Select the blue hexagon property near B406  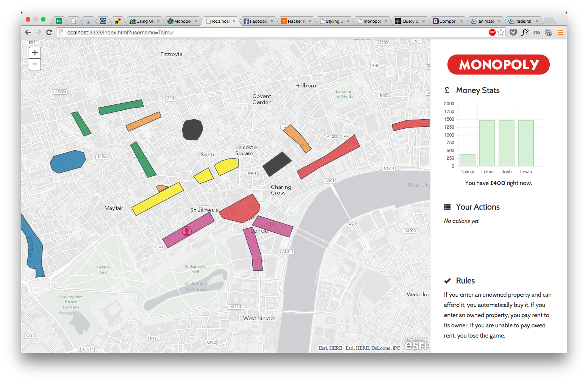68,162
